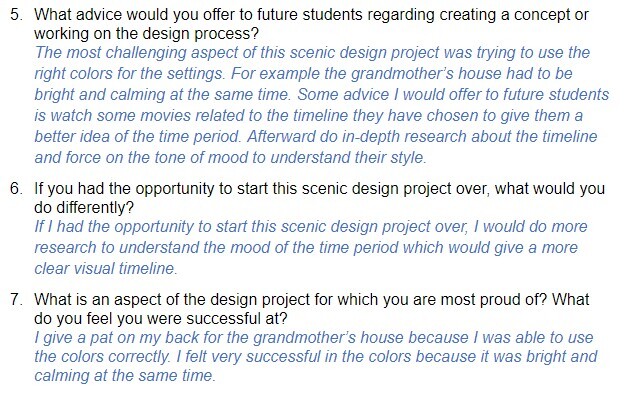Click 'What is an aspect of the design' question
This screenshot has height=393, width=625.
[312, 299]
